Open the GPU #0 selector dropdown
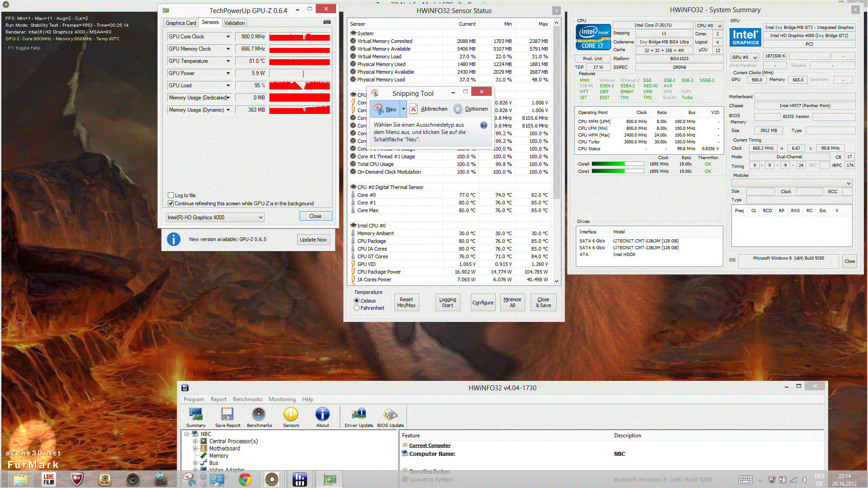The height and width of the screenshot is (488, 868). click(x=745, y=57)
